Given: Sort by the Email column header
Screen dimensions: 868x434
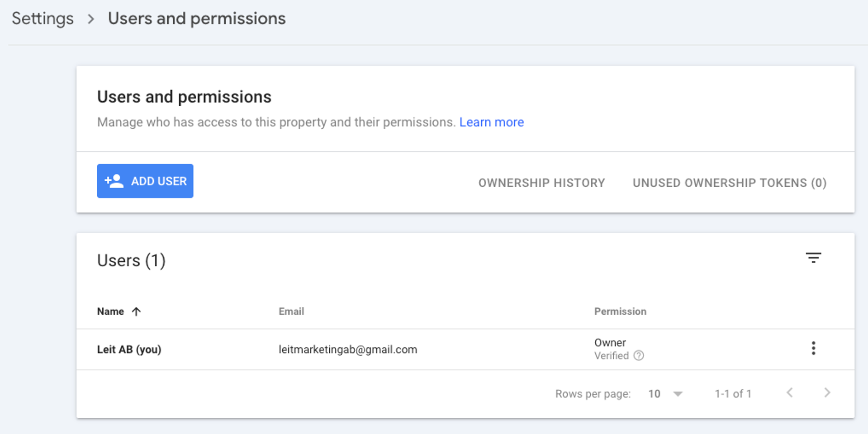Looking at the screenshot, I should [x=291, y=311].
